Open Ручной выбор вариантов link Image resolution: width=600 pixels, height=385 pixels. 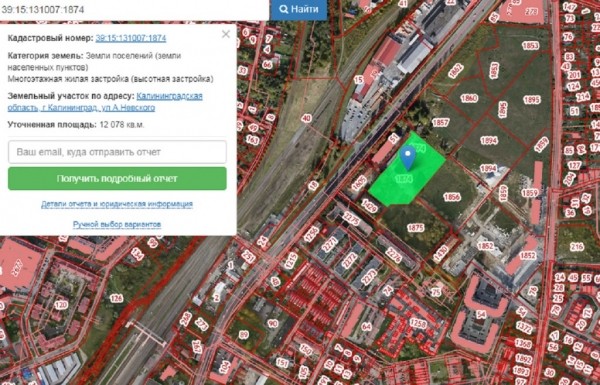click(117, 224)
